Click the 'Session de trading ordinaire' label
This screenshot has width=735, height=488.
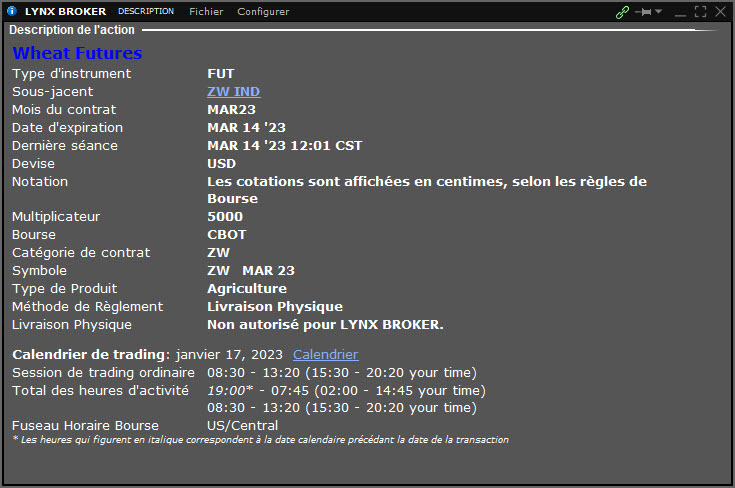[103, 373]
